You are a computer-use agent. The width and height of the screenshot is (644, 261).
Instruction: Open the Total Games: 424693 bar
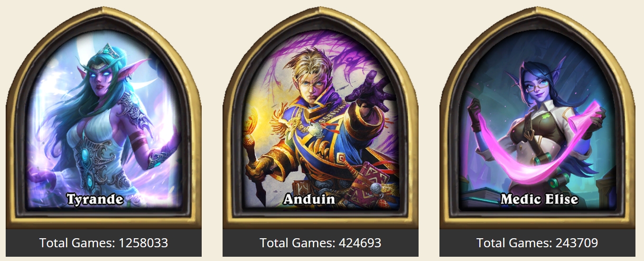(x=320, y=243)
